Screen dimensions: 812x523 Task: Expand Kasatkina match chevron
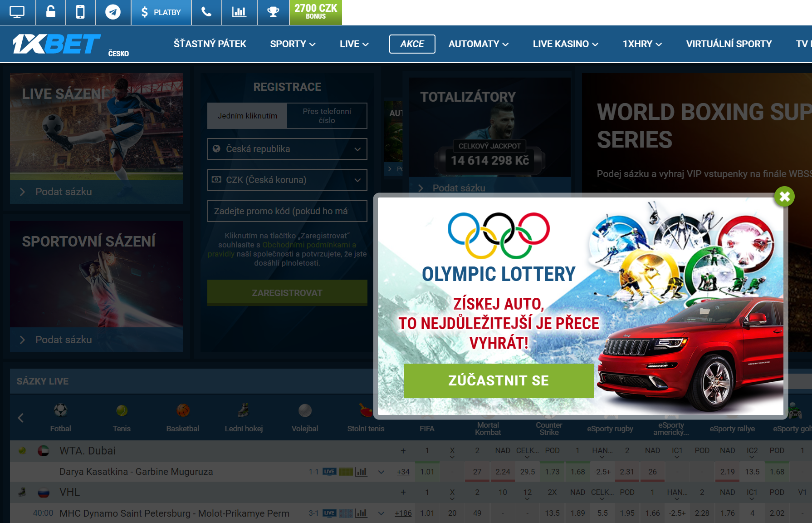pos(381,472)
